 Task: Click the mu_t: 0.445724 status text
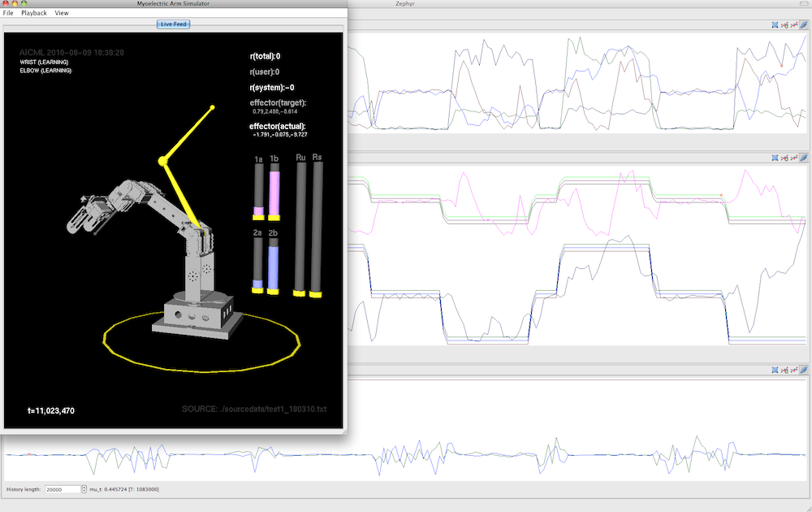[x=124, y=489]
